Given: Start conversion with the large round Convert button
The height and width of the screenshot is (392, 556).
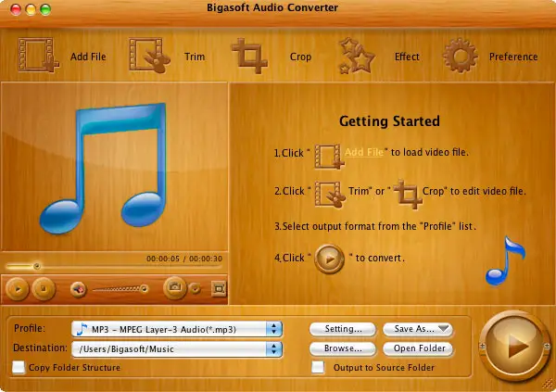Looking at the screenshot, I should [x=513, y=347].
